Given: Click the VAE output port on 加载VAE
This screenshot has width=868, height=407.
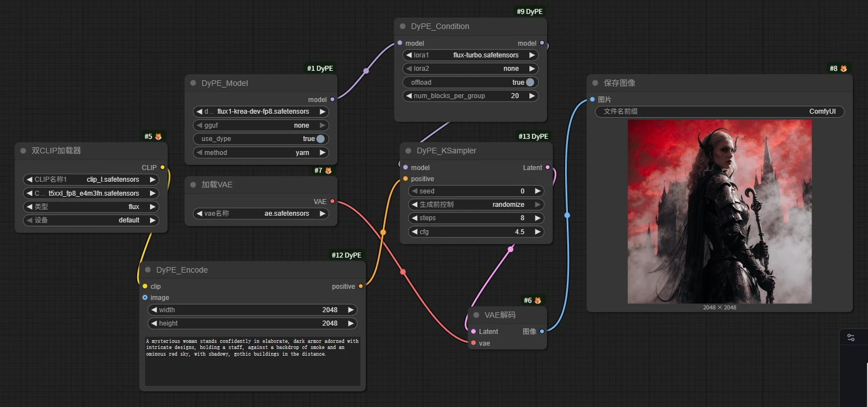Looking at the screenshot, I should coord(332,201).
